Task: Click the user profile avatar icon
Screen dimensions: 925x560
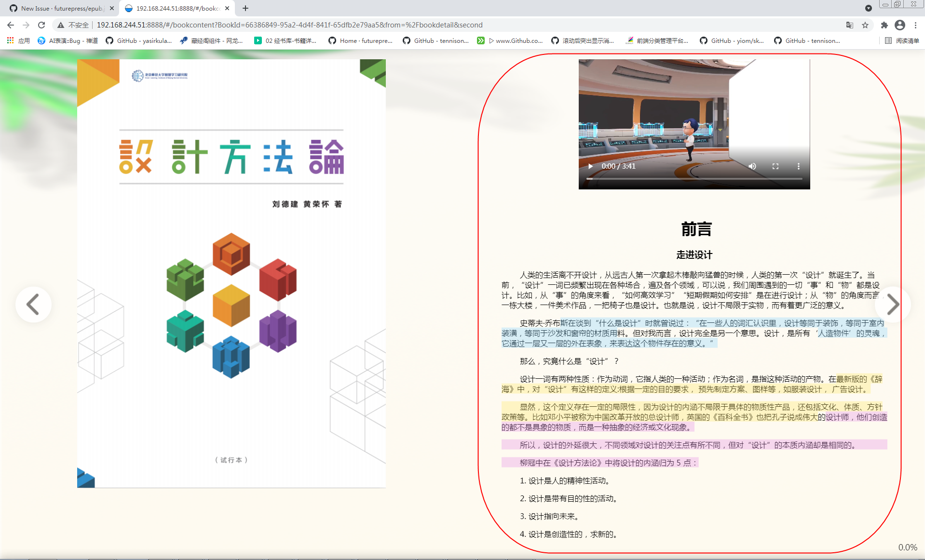Action: [900, 25]
